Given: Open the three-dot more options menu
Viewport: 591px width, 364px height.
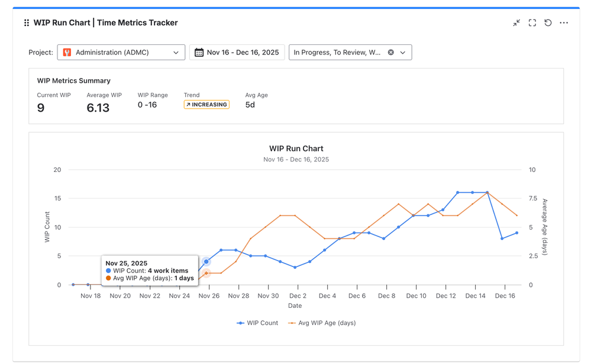Looking at the screenshot, I should pyautogui.click(x=564, y=23).
